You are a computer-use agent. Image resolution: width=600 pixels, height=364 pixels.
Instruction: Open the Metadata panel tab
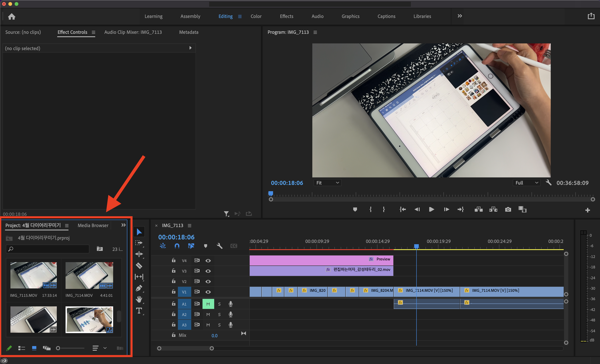(189, 32)
